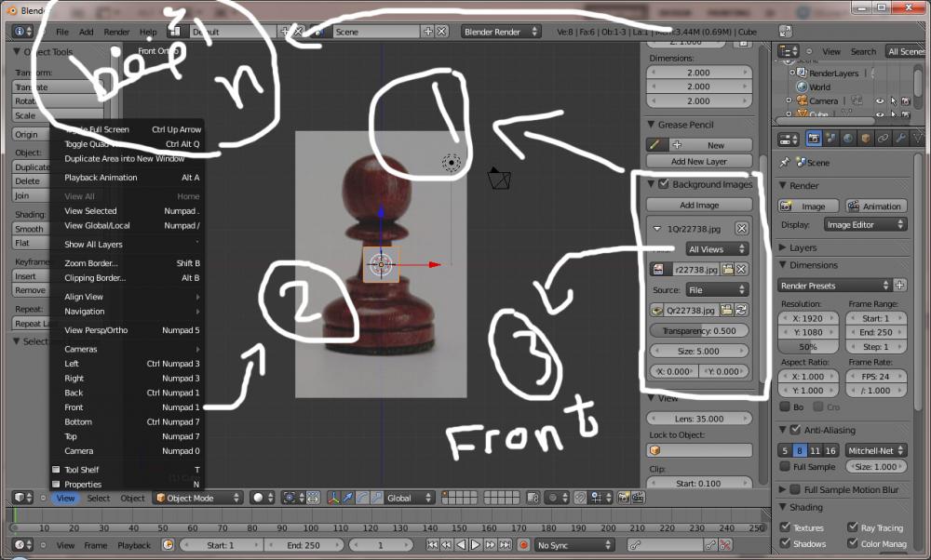Image resolution: width=931 pixels, height=560 pixels.
Task: Open the 3D View editor type selector
Action: [x=23, y=498]
